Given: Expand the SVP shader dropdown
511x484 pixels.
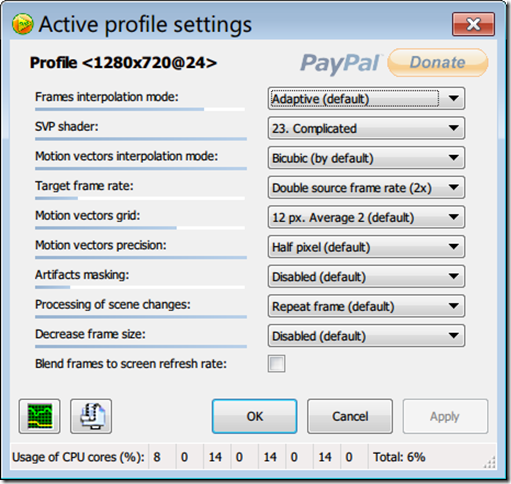Looking at the screenshot, I should click(x=366, y=128).
